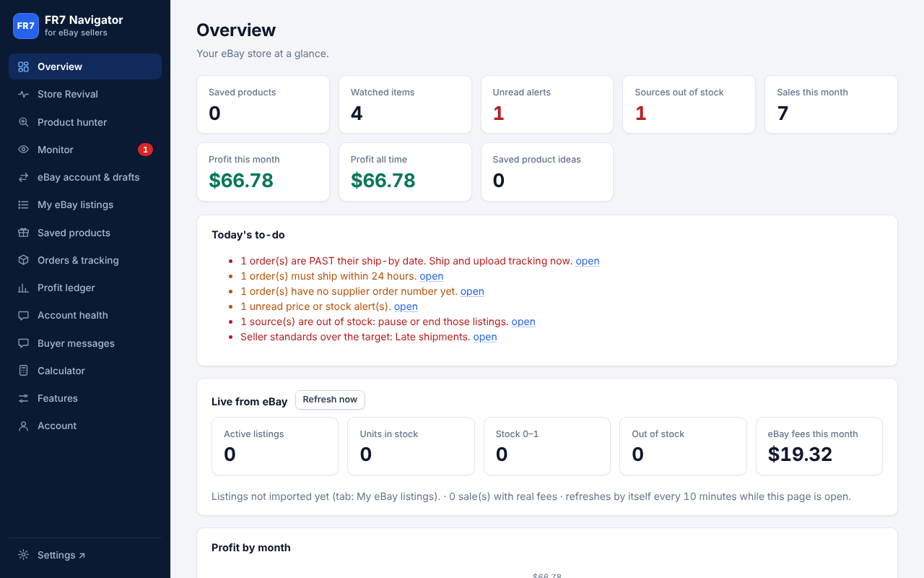
Task: Go to Product hunter
Action: point(85,122)
